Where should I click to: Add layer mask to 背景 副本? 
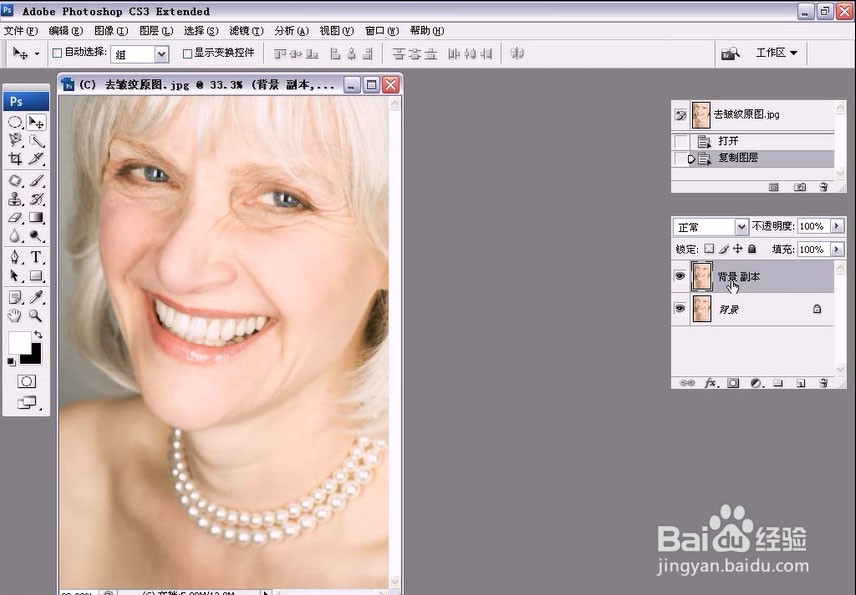[733, 383]
